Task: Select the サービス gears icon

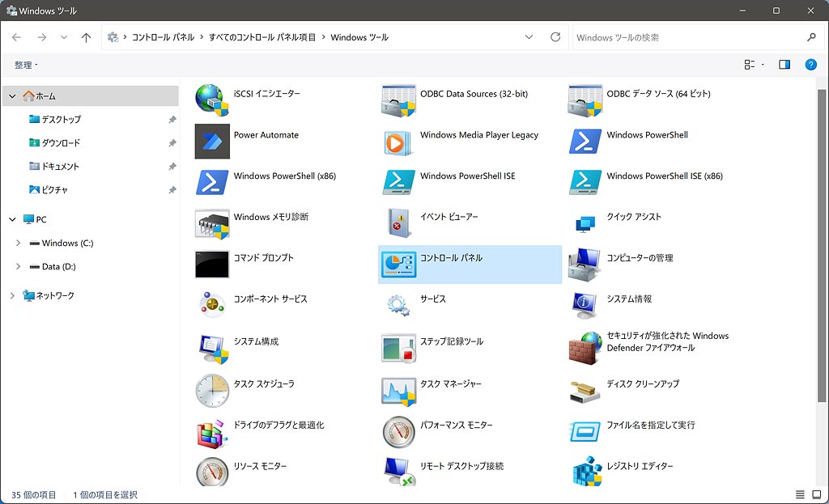Action: [398, 305]
